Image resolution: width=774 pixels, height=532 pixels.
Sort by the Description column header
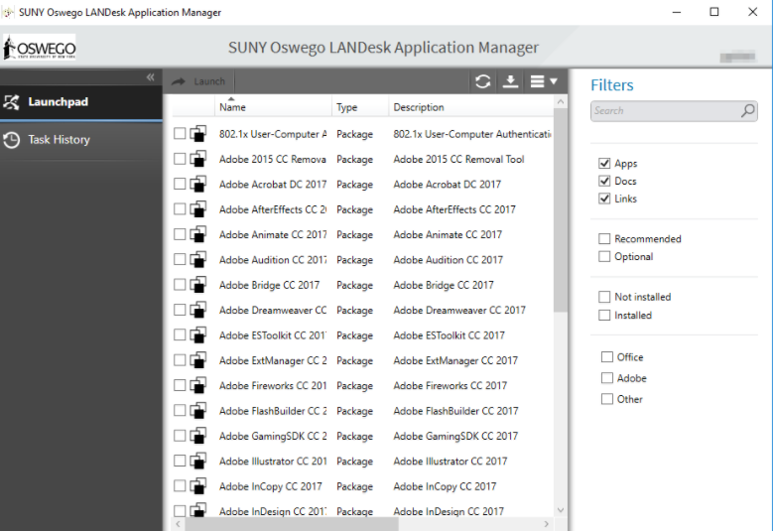[x=470, y=106]
